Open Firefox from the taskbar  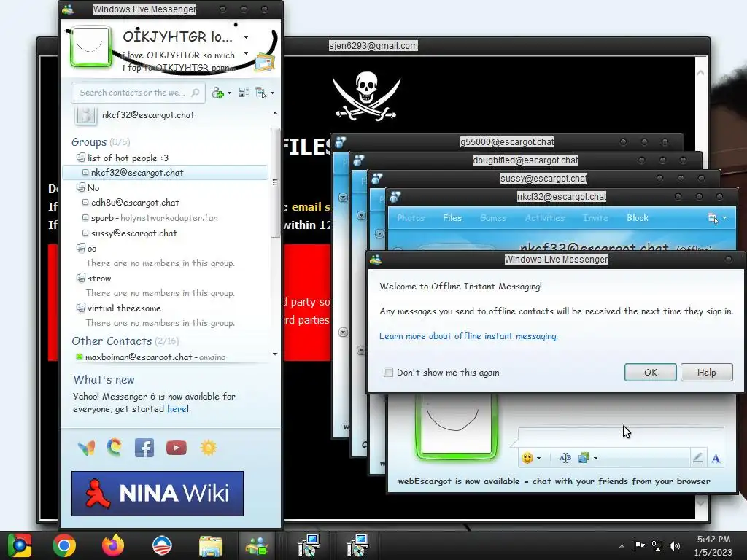tap(113, 545)
